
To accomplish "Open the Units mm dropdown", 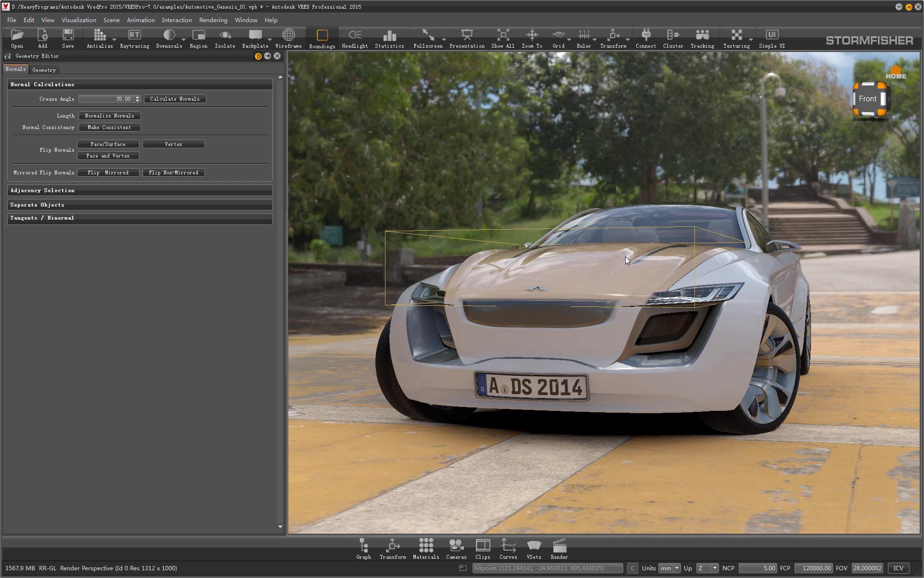I will 669,568.
